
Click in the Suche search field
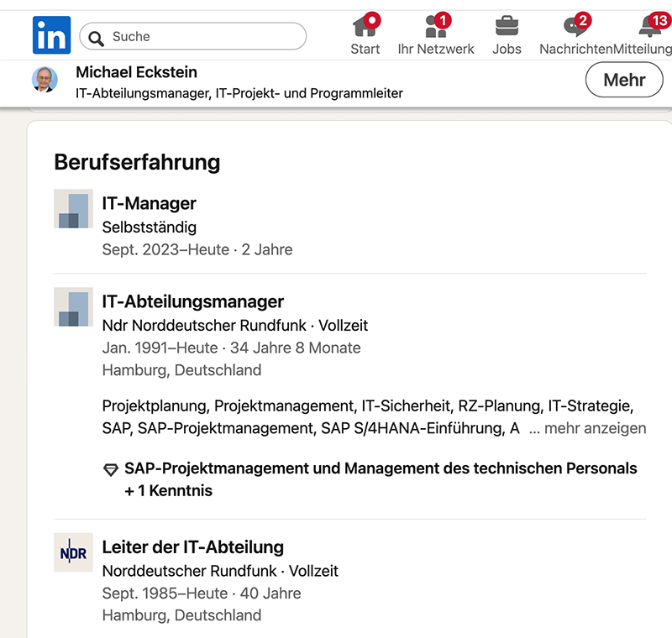click(193, 36)
